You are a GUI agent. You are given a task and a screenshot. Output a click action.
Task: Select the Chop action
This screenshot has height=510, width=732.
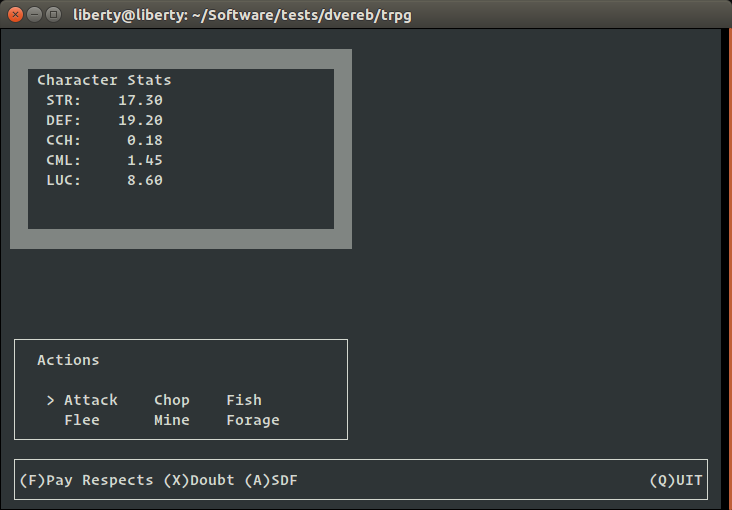tap(172, 401)
